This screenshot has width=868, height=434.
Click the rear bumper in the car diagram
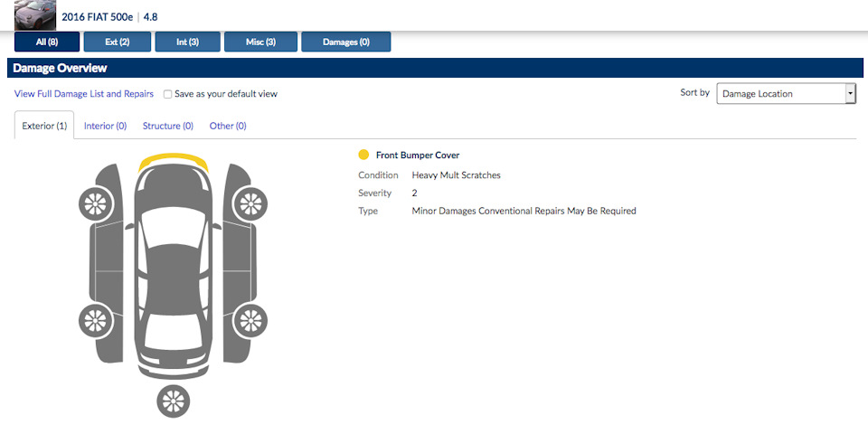click(x=174, y=372)
